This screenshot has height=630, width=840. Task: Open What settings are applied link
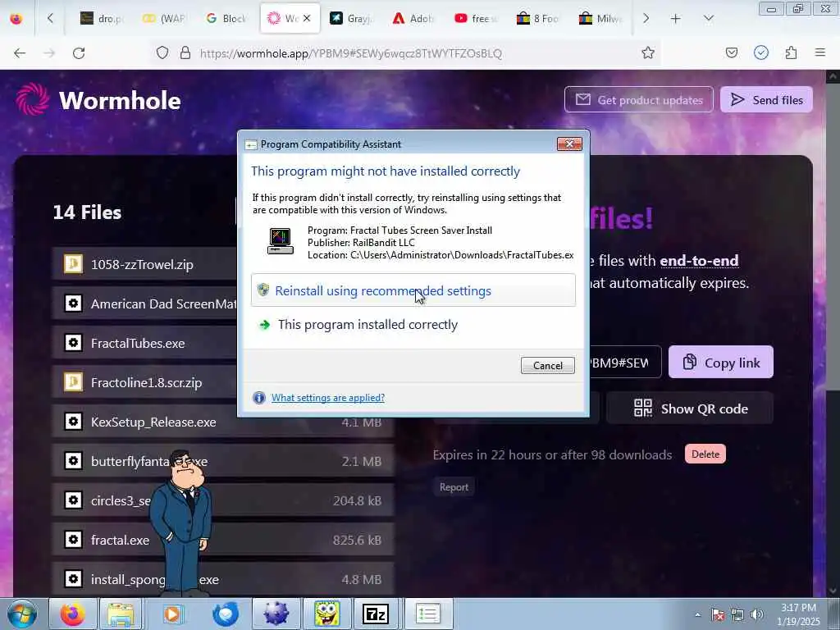coord(328,398)
